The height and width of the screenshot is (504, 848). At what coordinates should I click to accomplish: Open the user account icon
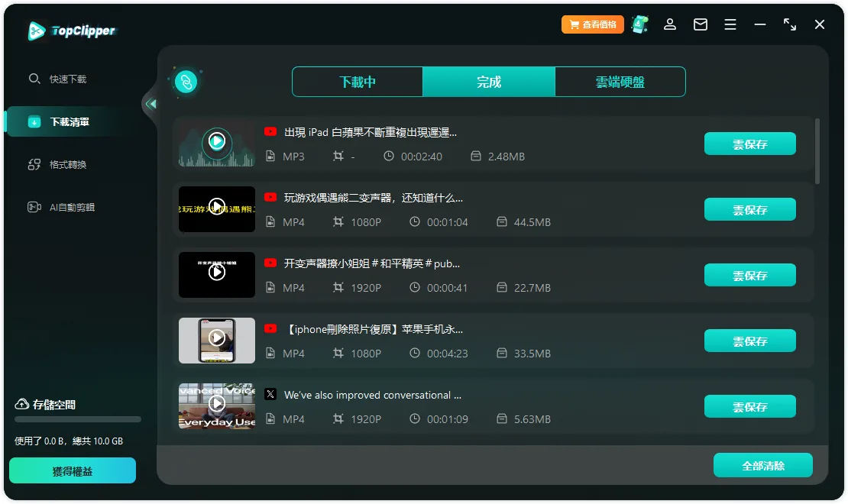[x=669, y=24]
